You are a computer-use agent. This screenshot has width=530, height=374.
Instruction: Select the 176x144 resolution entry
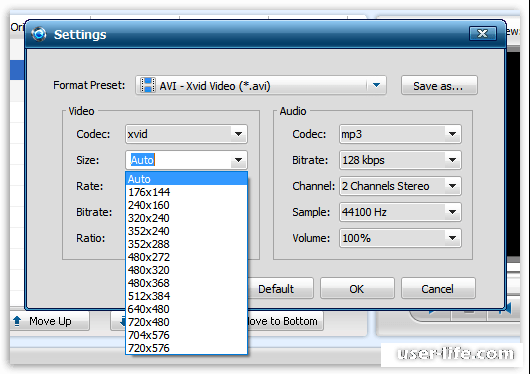[x=186, y=192]
